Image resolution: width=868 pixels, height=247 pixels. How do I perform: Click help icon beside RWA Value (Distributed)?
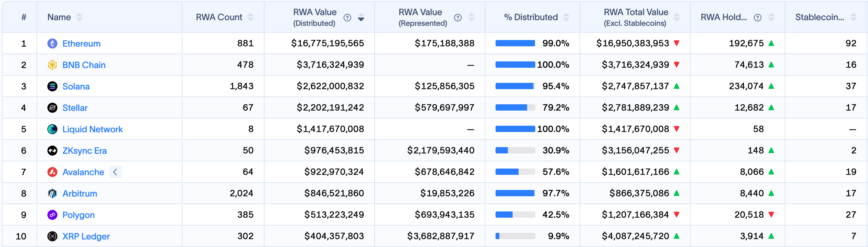click(x=347, y=18)
